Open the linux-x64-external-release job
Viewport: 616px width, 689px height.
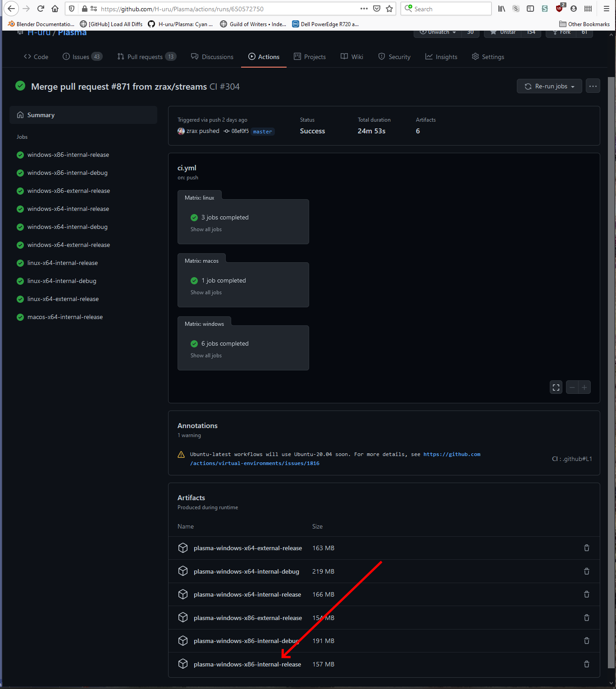coord(63,299)
